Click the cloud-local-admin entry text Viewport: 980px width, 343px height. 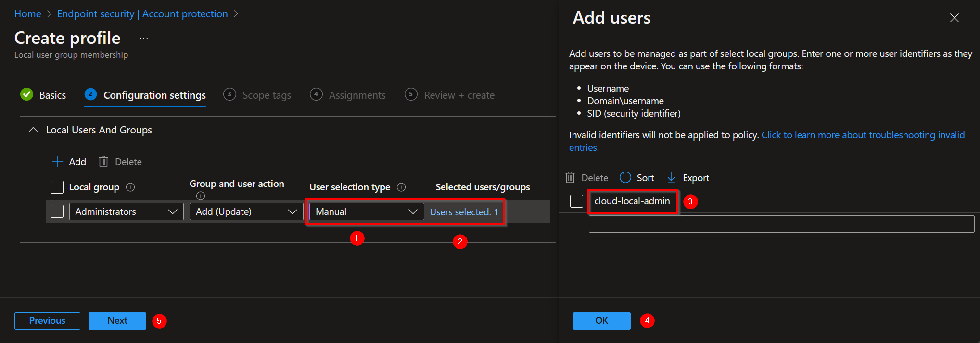coord(632,201)
